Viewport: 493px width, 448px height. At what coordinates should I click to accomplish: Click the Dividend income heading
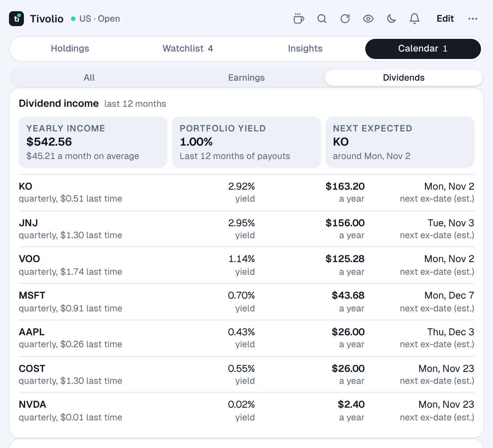click(59, 103)
